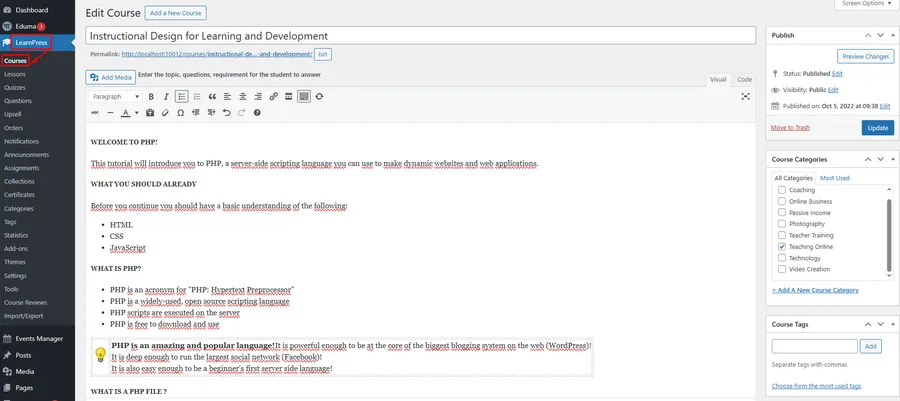Open Quizzes in the LearnPress menu

15,87
